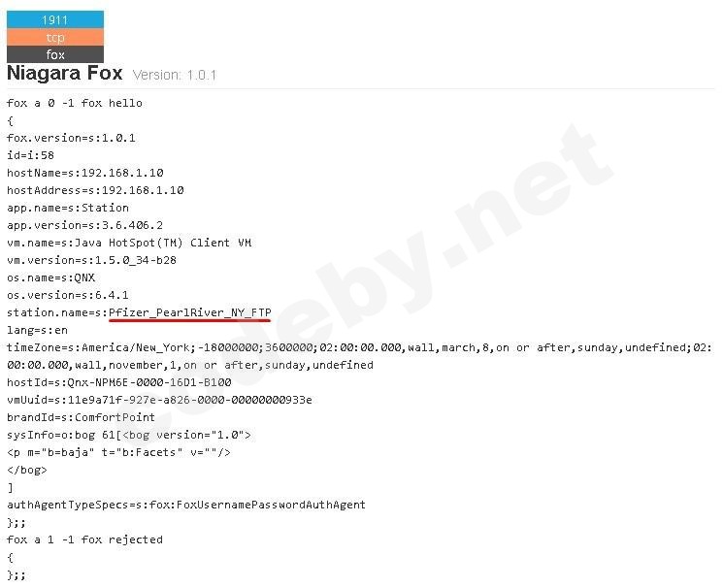Click the app.version=s:3.6.406.2 line
This screenshot has width=723, height=588.
click(x=84, y=225)
